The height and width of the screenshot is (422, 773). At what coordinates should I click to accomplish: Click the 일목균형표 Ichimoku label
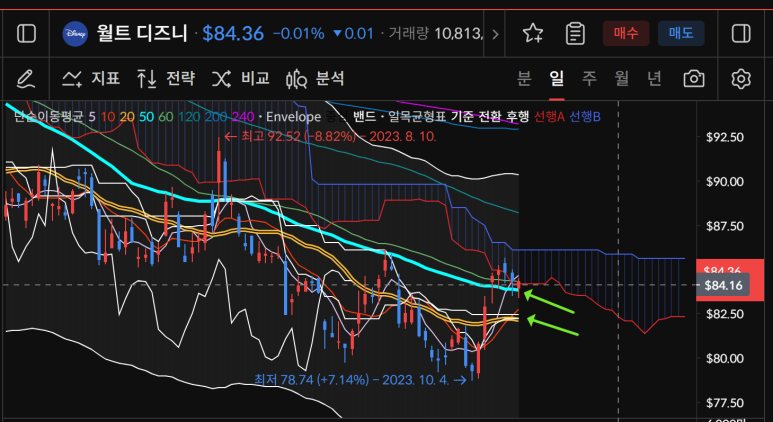point(417,117)
